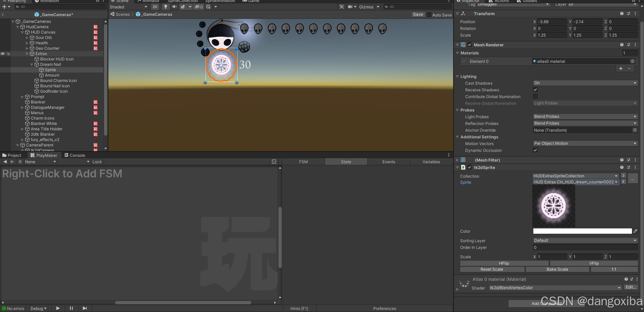This screenshot has height=312, width=644.
Task: Toggle Auto Save checkbox
Action: coord(429,15)
